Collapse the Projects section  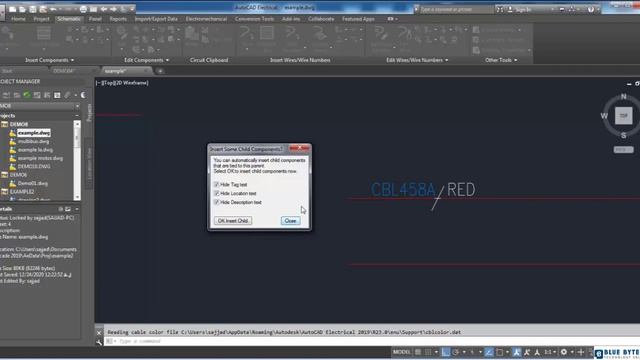77,116
